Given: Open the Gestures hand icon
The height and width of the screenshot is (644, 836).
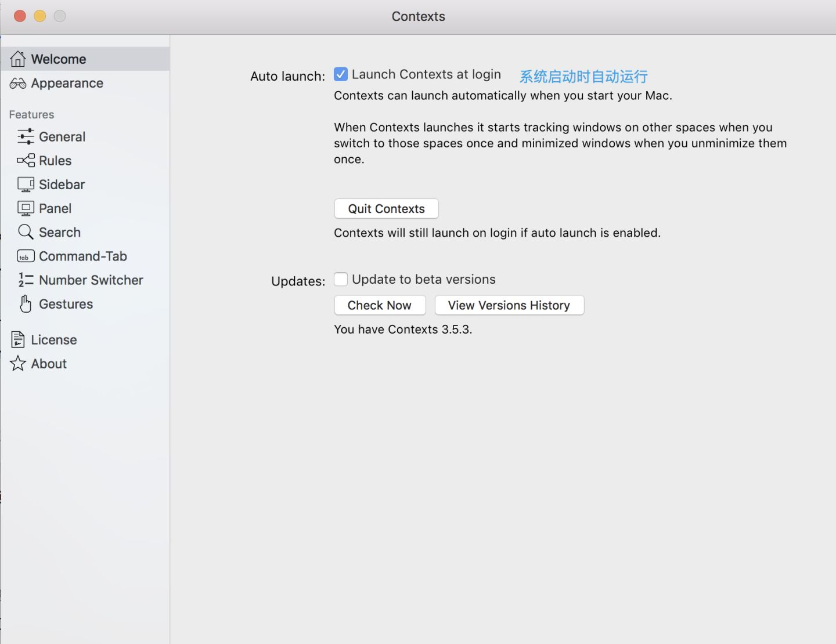Looking at the screenshot, I should pyautogui.click(x=26, y=304).
